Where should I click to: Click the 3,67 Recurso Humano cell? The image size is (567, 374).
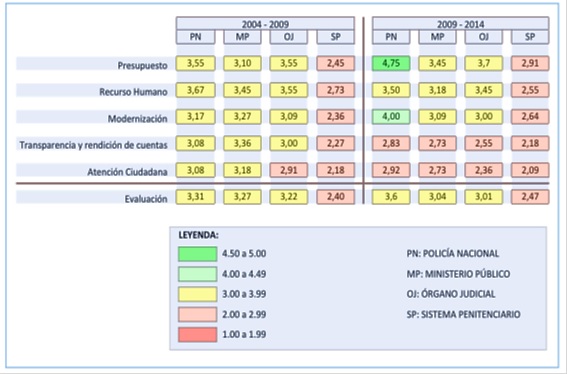195,90
